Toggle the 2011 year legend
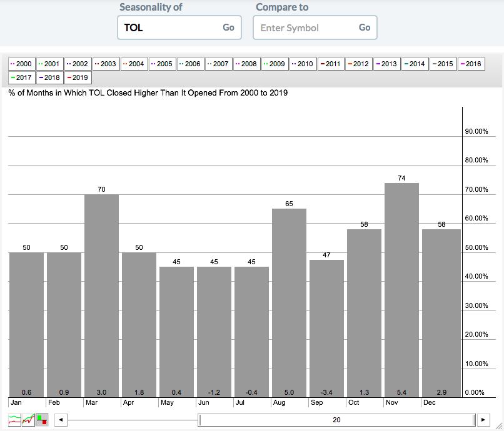This screenshot has height=431, width=504. pyautogui.click(x=331, y=64)
